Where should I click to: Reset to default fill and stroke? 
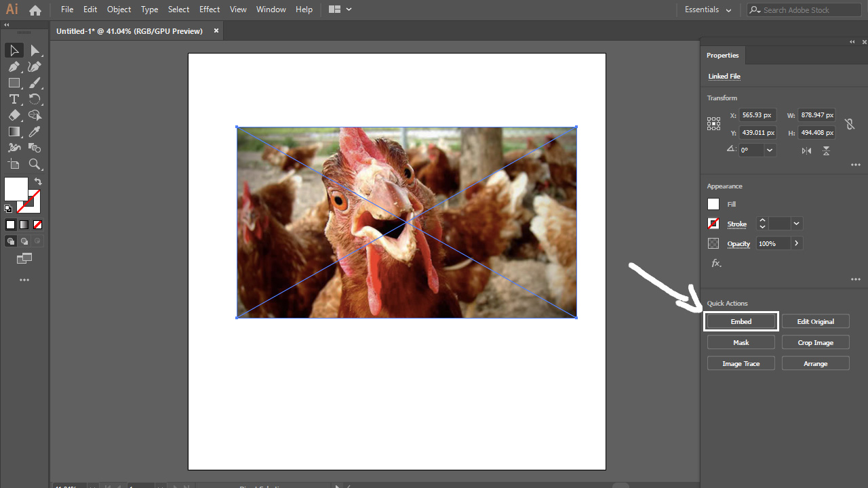click(8, 209)
